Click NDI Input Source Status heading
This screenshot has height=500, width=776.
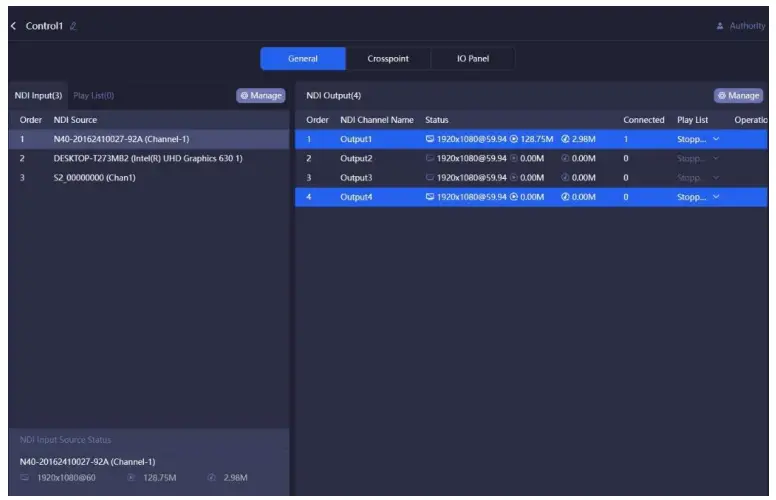point(65,440)
